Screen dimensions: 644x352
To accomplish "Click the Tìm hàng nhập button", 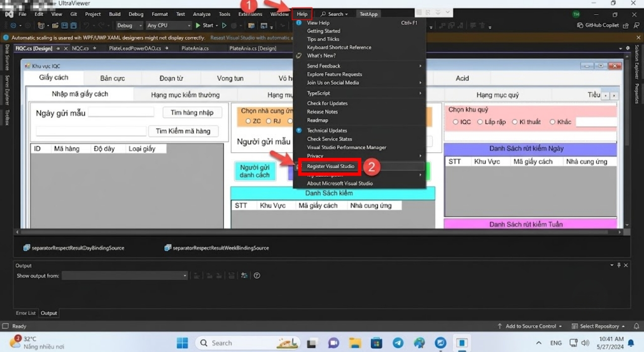I will tap(192, 113).
